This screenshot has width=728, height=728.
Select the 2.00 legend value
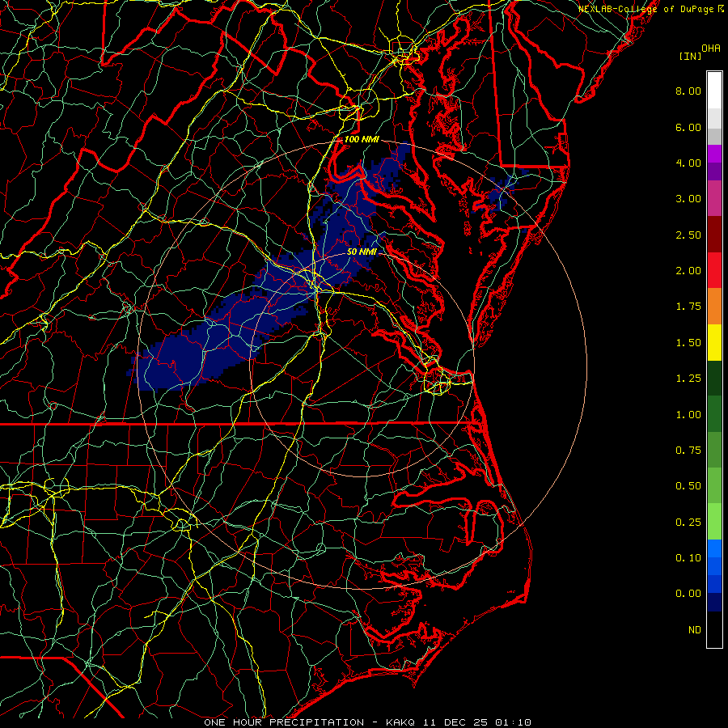point(688,271)
